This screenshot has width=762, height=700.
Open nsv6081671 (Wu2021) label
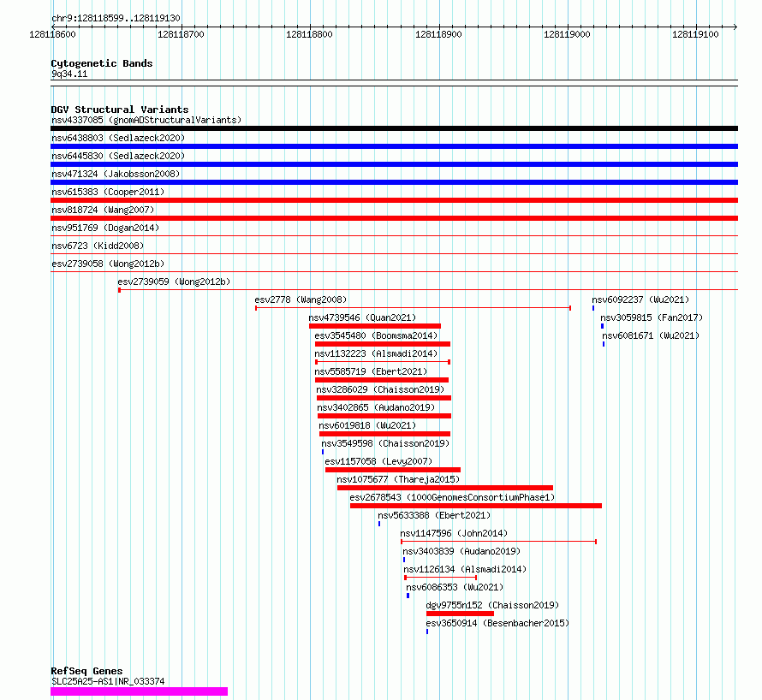click(x=651, y=335)
